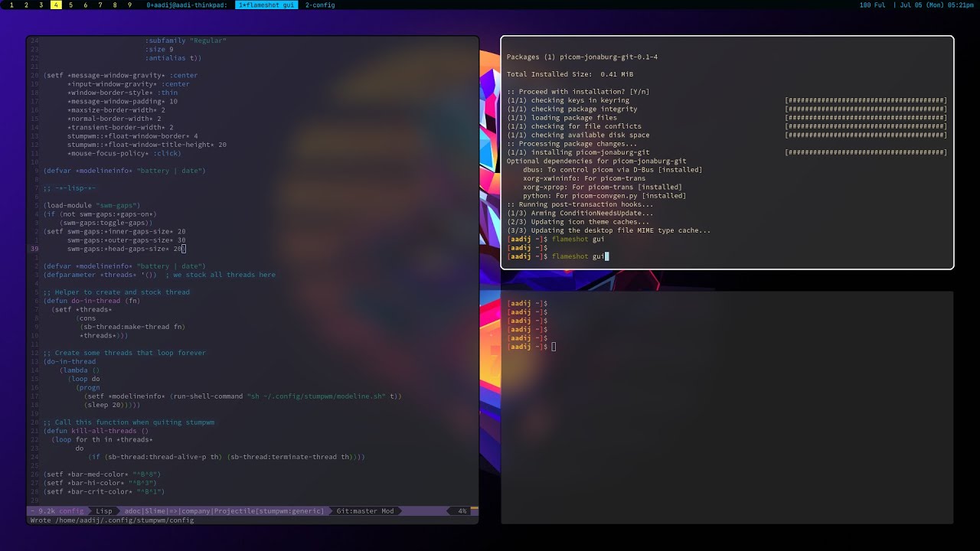Click the 9.2k config buffer name in modeline
Viewport: 980px width, 551px height.
(x=60, y=510)
